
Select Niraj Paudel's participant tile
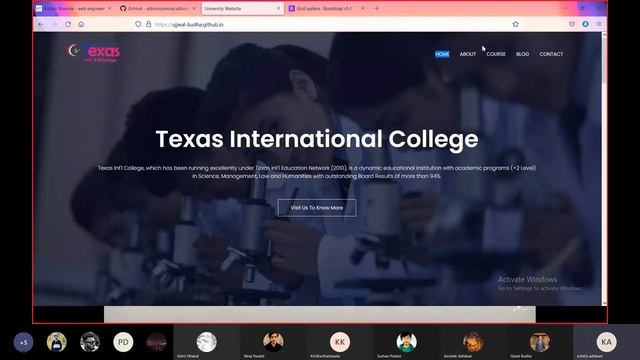coord(273,342)
